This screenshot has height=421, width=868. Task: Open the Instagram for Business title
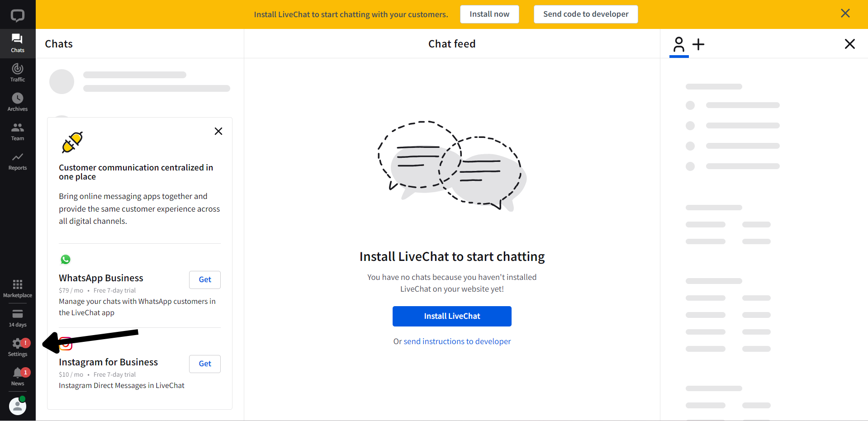tap(108, 362)
